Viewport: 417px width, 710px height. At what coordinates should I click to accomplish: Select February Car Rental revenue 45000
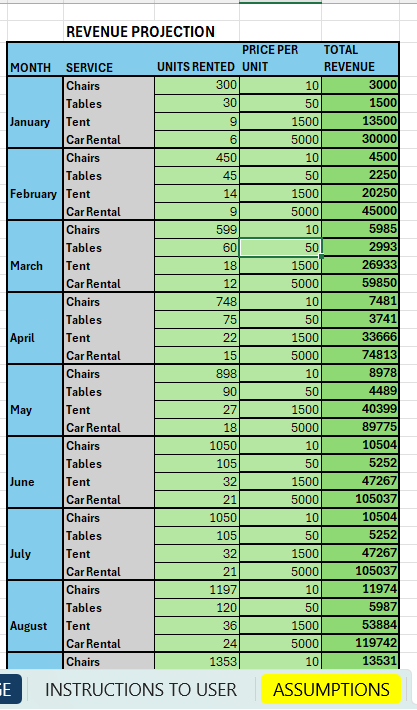tap(360, 211)
